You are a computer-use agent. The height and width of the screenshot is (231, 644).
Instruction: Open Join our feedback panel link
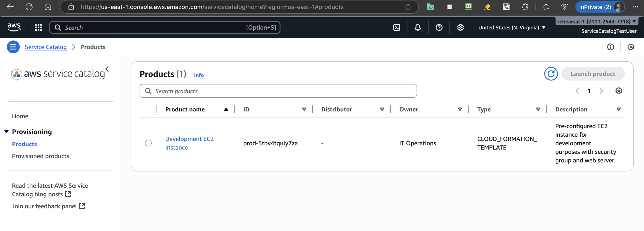(48, 206)
